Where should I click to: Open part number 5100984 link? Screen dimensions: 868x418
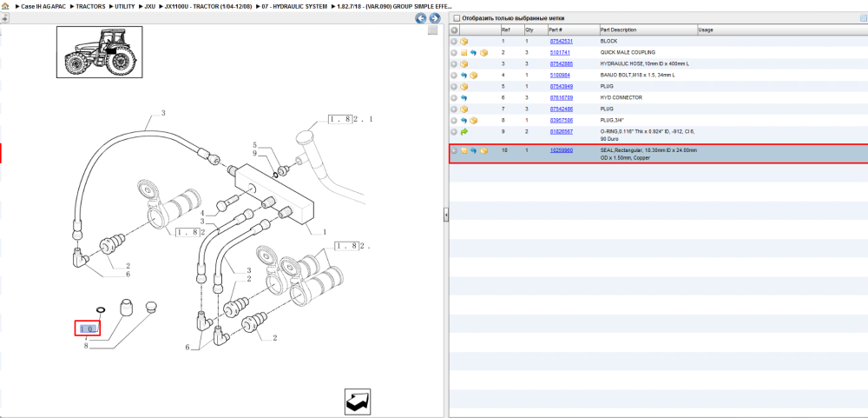pos(560,75)
